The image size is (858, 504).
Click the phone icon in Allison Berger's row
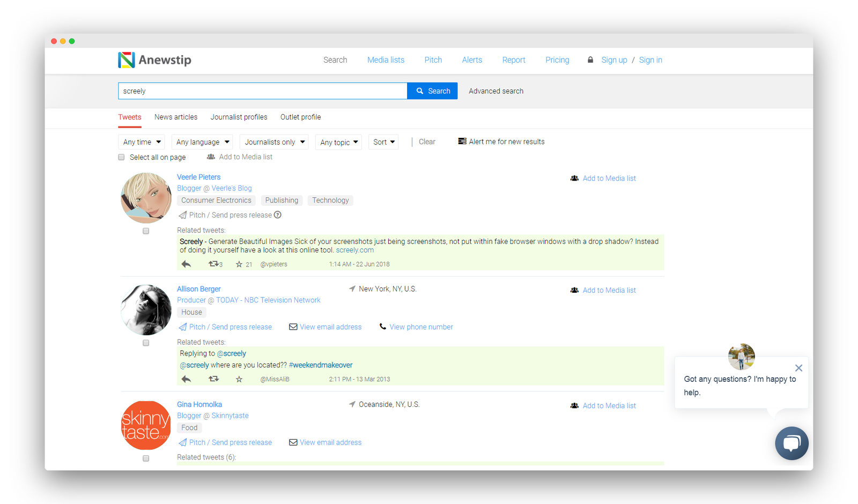[383, 327]
